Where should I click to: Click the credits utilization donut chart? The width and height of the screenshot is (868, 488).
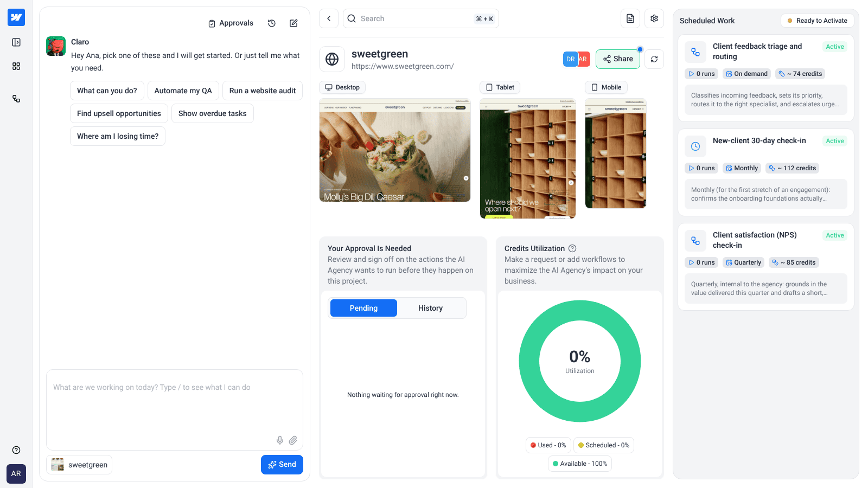(580, 361)
